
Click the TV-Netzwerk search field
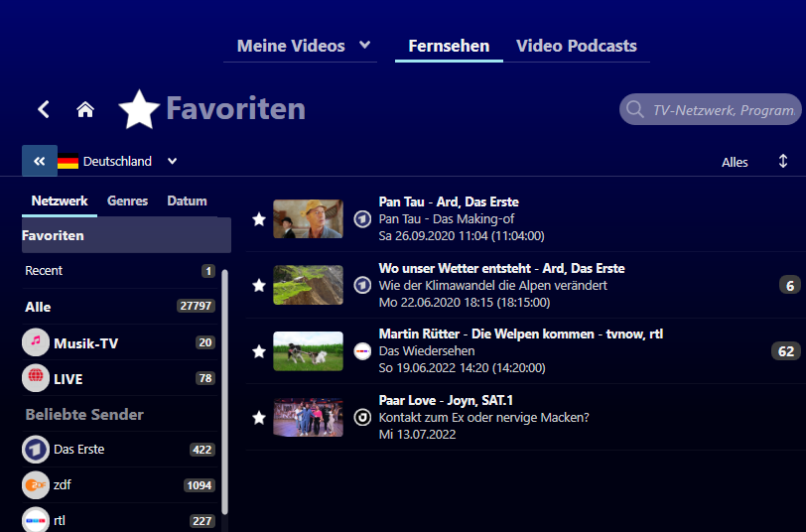pos(711,109)
